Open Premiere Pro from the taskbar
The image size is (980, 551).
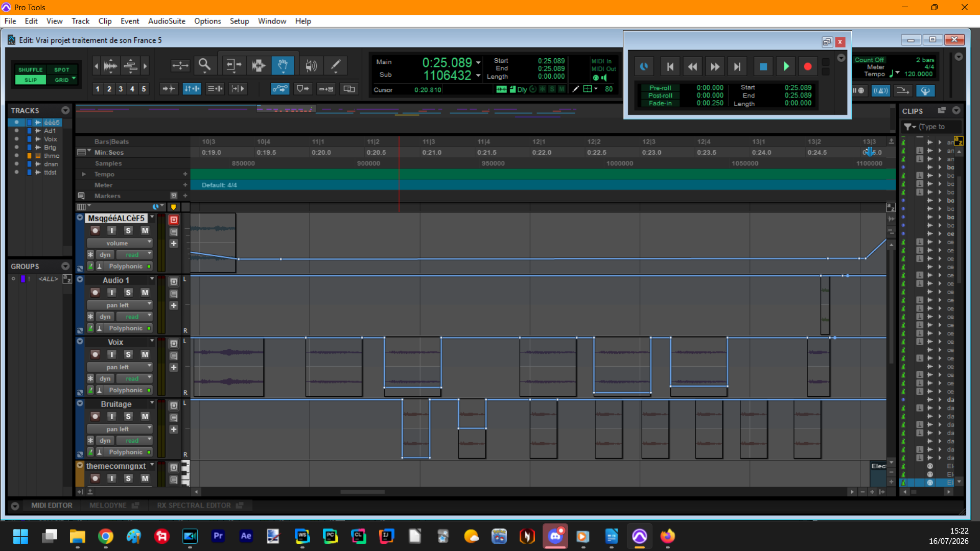[x=218, y=536]
